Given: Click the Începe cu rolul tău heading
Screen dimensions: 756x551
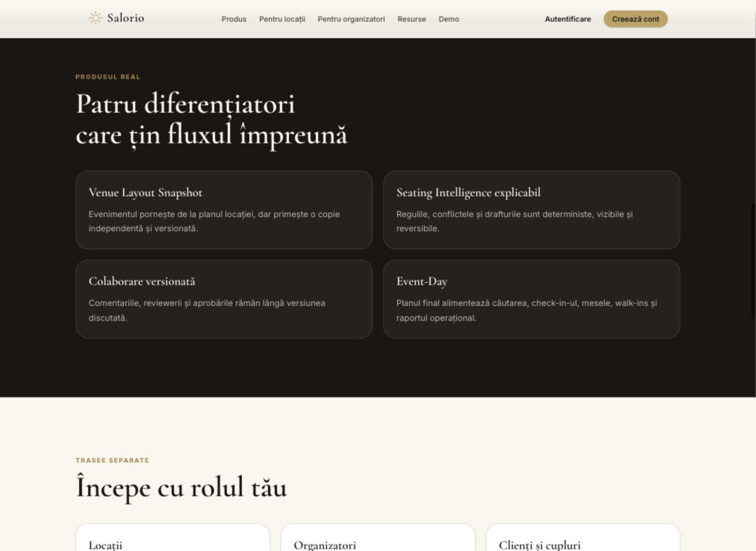Looking at the screenshot, I should click(181, 488).
